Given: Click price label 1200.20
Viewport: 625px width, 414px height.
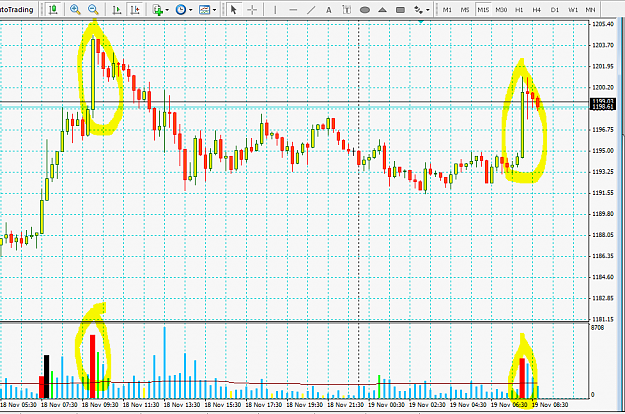Looking at the screenshot, I should [x=603, y=88].
